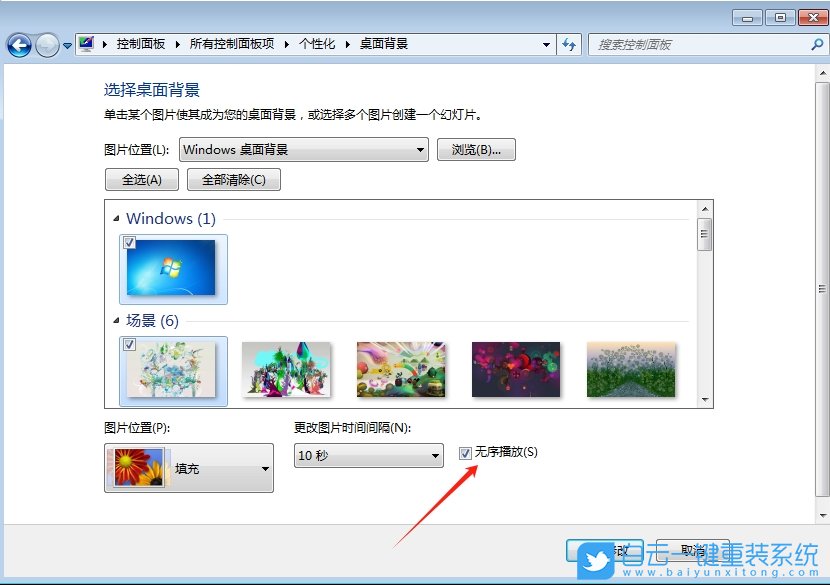Click the forward navigation arrow
Screen dimensions: 830x585
coord(46,44)
